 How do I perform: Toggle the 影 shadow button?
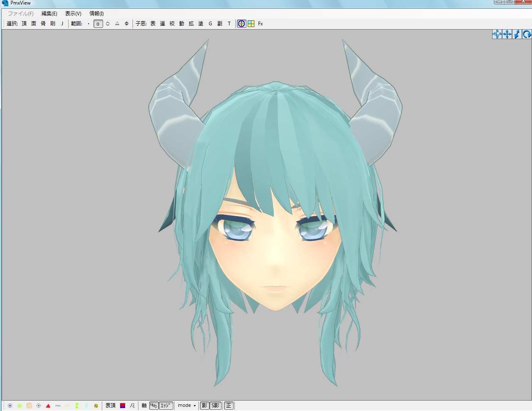[204, 406]
